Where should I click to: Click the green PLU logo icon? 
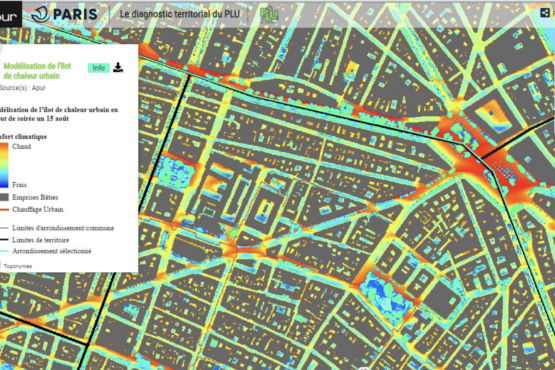coord(269,14)
